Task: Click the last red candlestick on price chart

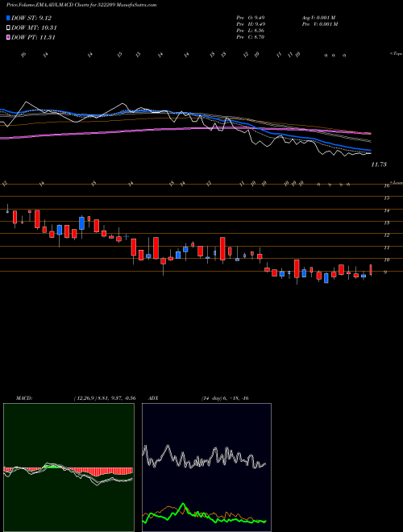Action: pyautogui.click(x=371, y=270)
